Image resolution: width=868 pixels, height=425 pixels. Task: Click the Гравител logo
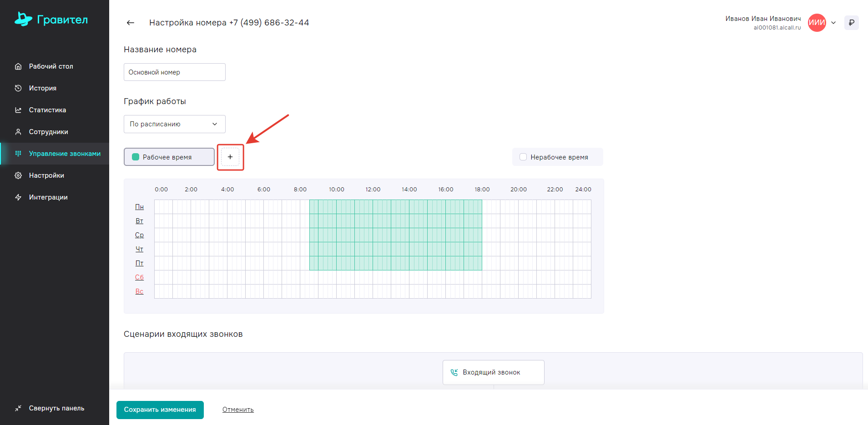51,19
